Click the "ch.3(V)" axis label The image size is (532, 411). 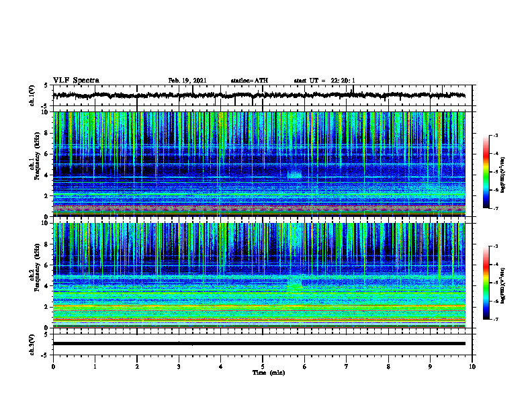pos(32,345)
